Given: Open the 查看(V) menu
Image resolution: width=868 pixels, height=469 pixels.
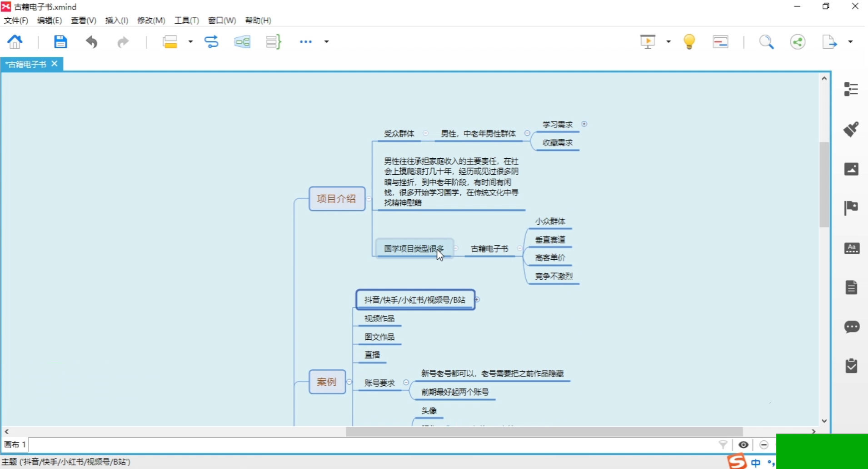Looking at the screenshot, I should pos(83,20).
